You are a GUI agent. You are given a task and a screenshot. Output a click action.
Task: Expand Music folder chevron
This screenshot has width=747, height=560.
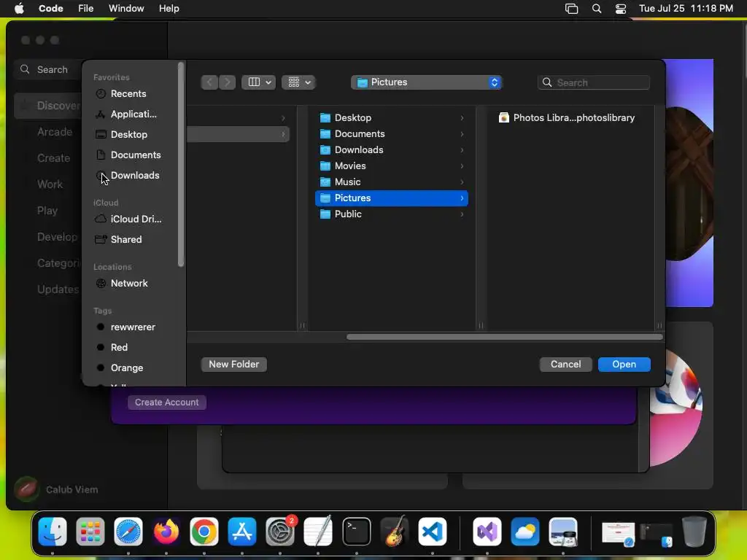(462, 182)
